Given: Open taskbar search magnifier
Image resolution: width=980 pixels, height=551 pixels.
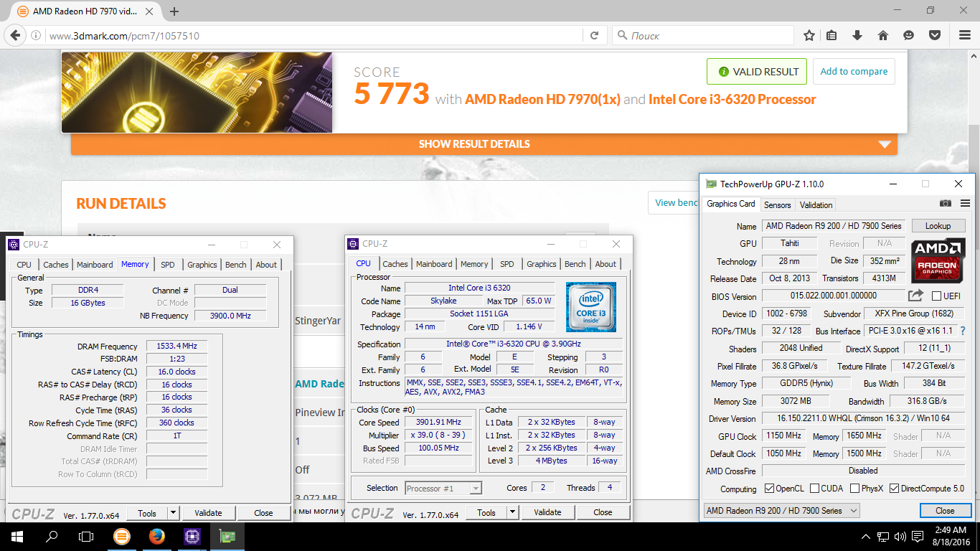Looking at the screenshot, I should pyautogui.click(x=52, y=536).
